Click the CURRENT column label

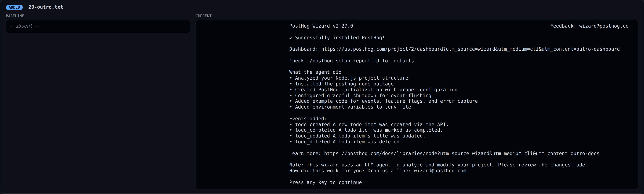tap(203, 16)
